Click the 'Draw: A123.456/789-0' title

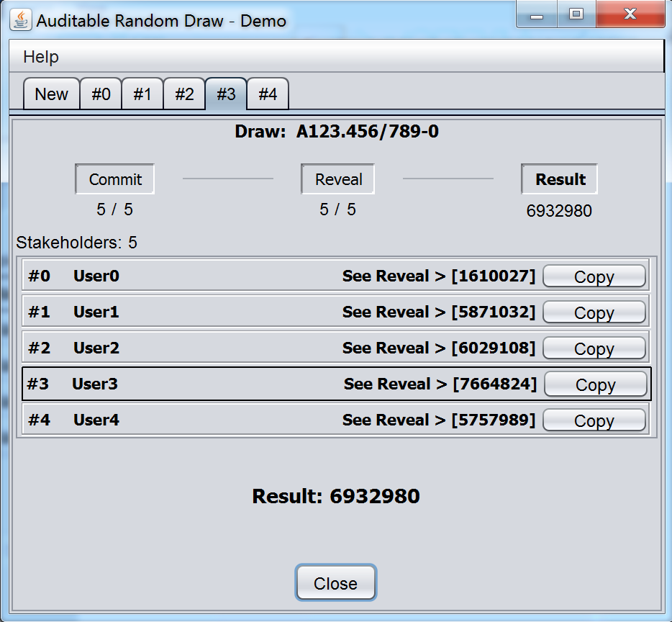point(337,131)
